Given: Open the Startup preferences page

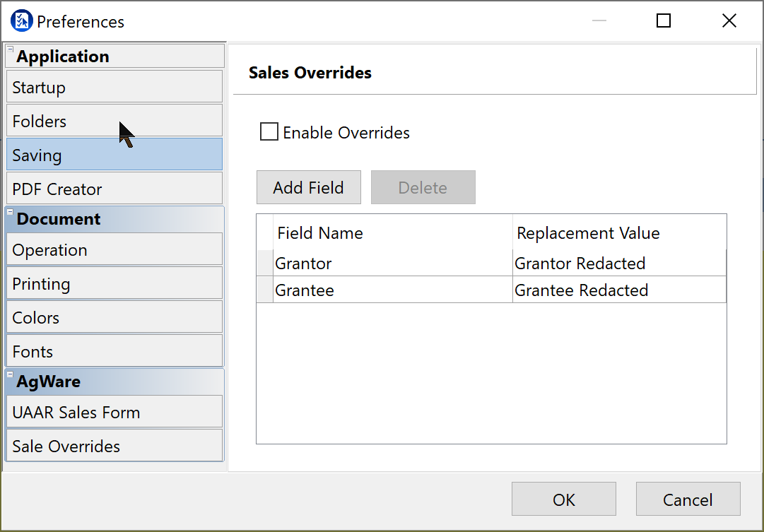Looking at the screenshot, I should (x=114, y=88).
